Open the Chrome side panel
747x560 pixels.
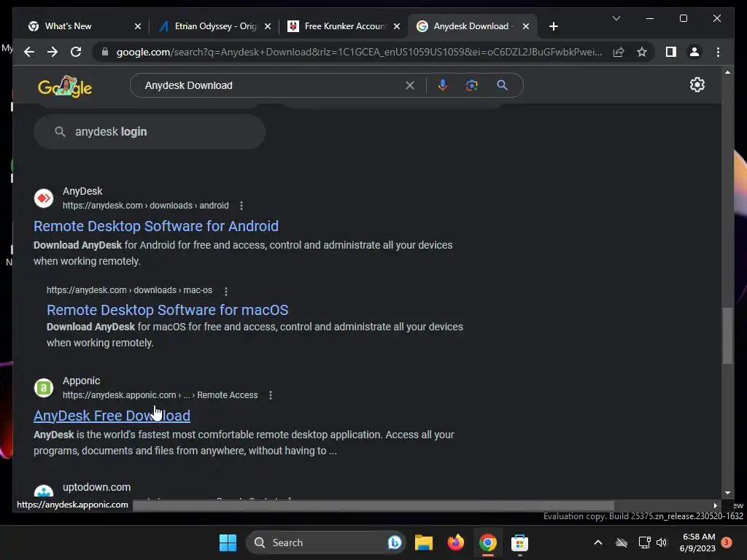point(671,52)
